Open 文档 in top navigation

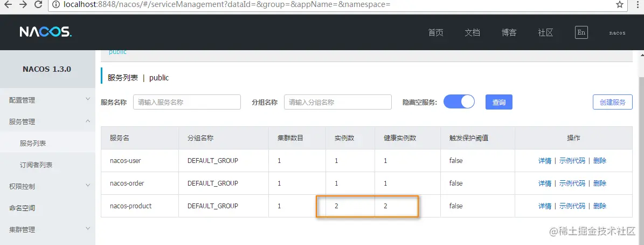[472, 32]
